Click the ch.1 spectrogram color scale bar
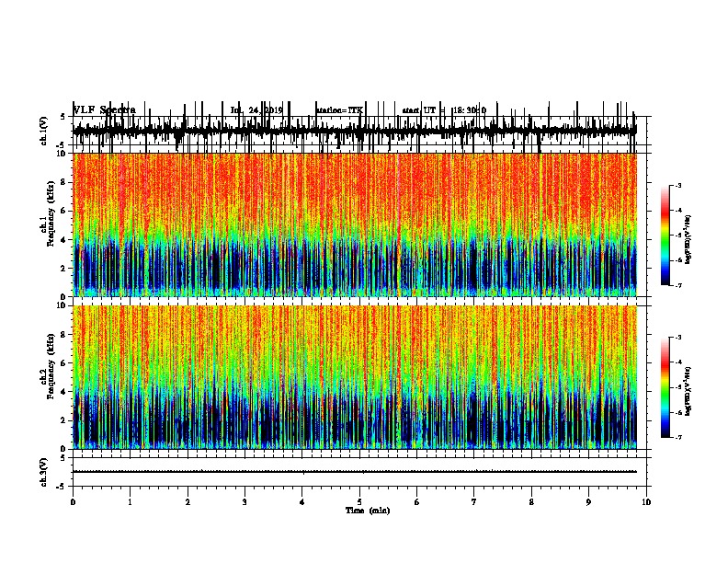The width and height of the screenshot is (728, 563). (665, 236)
